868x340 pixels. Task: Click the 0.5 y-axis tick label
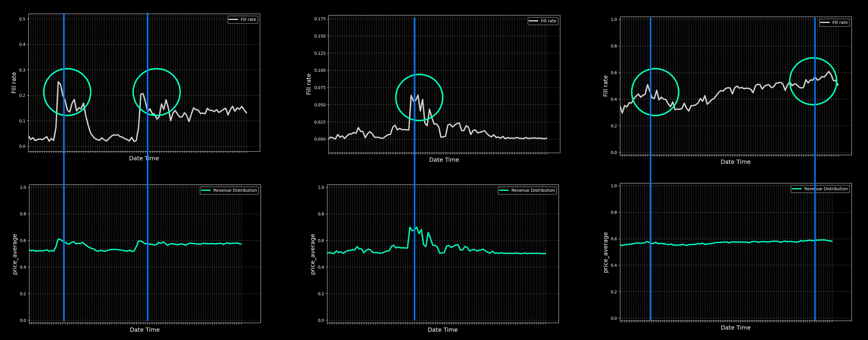[x=22, y=19]
